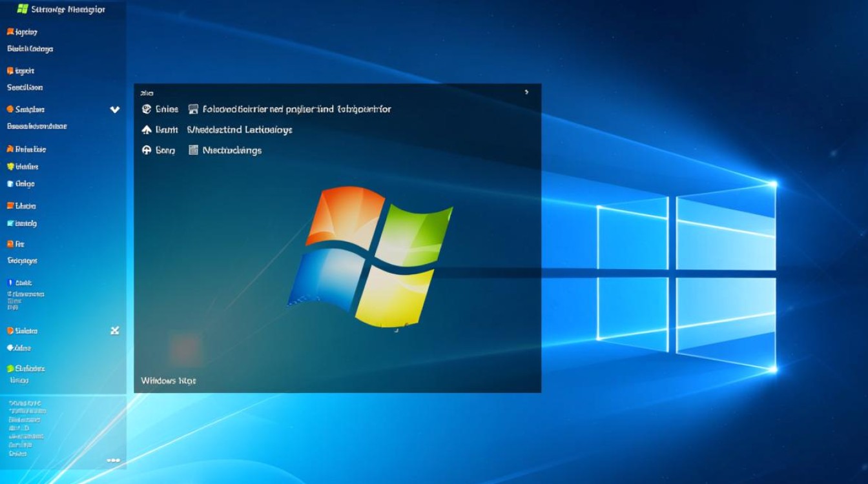This screenshot has width=868, height=484.
Task: Click the up-arrow icon in the dialog's second row
Action: pyautogui.click(x=147, y=130)
